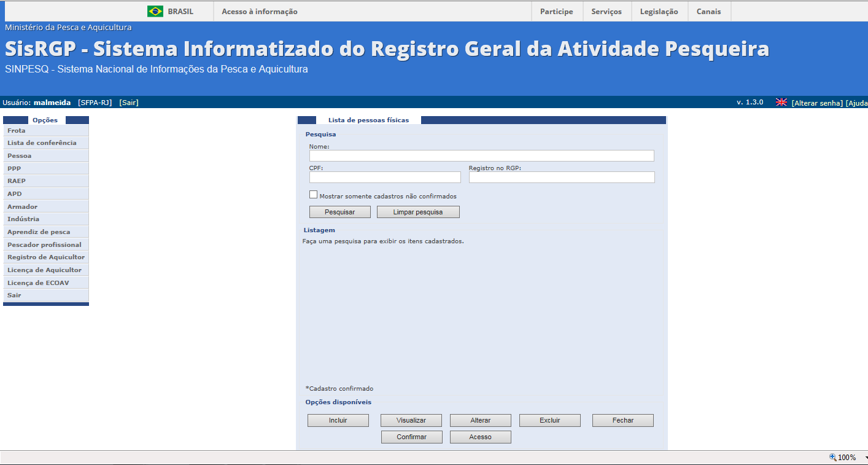The height and width of the screenshot is (465, 868).
Task: Click the username 'malmeida'
Action: click(52, 103)
